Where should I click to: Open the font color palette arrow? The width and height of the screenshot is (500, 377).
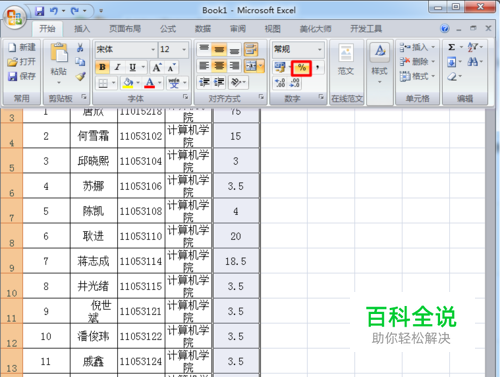[x=160, y=83]
